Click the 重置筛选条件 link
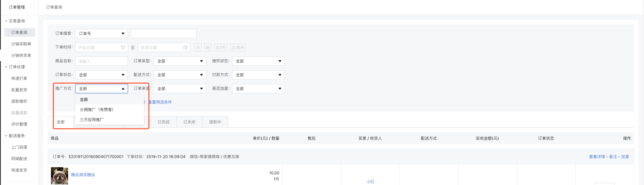The width and height of the screenshot is (644, 185). (x=160, y=102)
